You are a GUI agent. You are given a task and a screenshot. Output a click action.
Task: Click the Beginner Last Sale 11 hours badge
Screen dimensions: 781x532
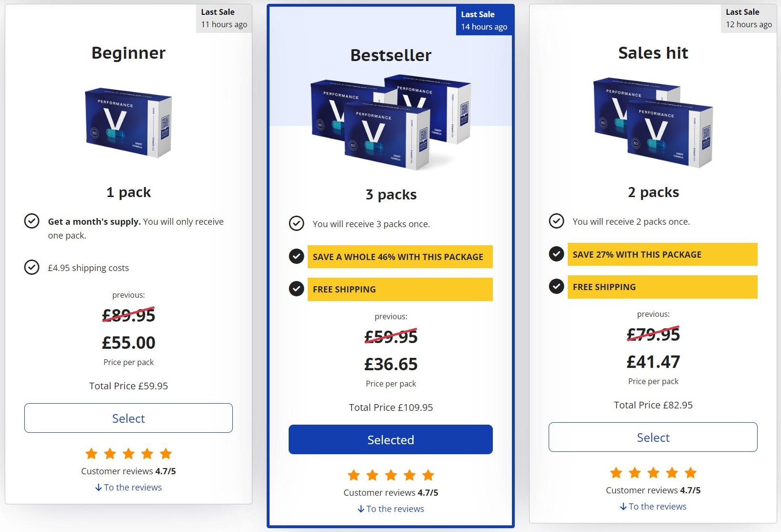tap(224, 18)
